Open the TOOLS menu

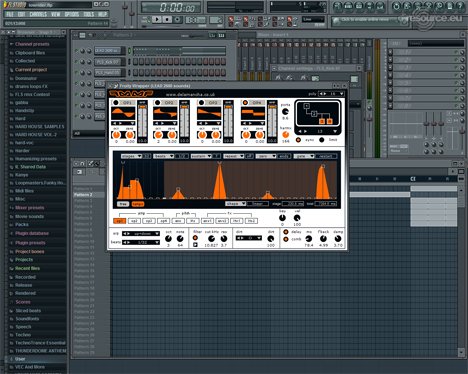point(89,14)
